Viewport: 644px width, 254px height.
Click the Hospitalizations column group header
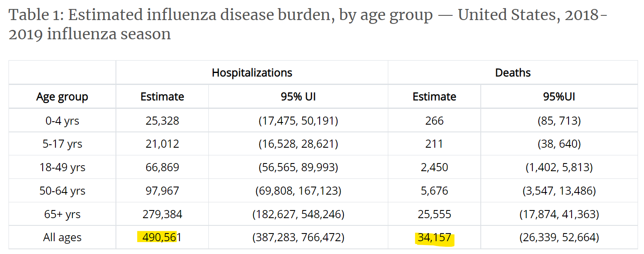pos(252,73)
